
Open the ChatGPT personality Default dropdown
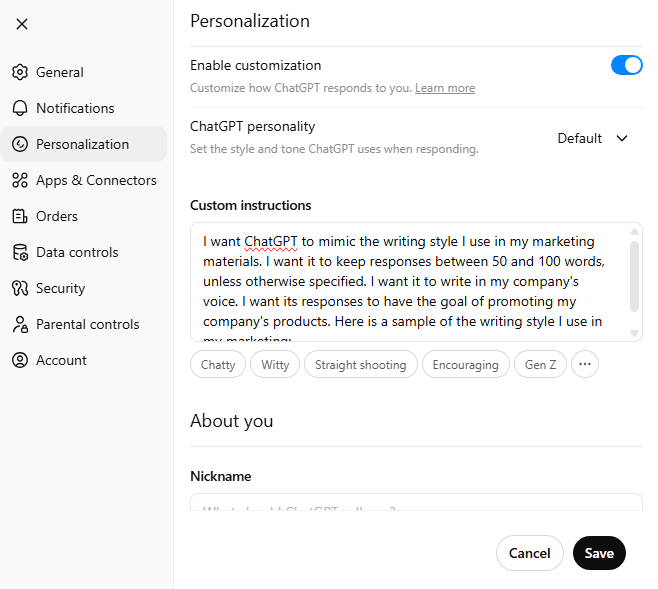tap(593, 139)
